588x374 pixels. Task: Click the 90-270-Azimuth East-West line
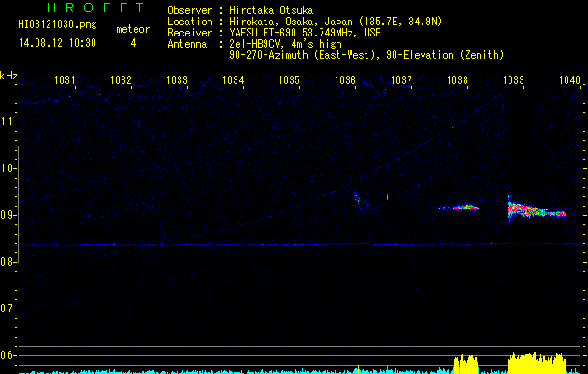[x=366, y=55]
